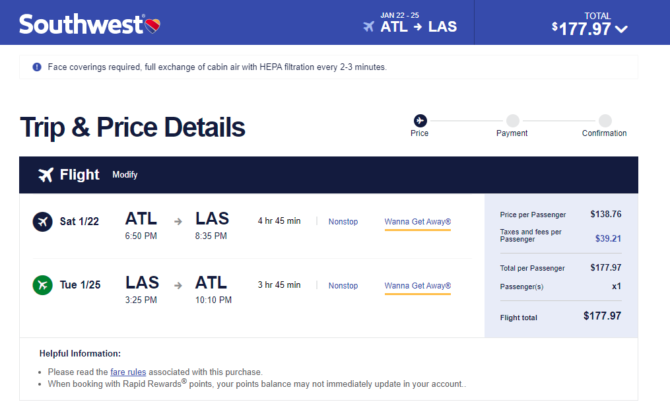Expand the $177.97 total chevron

621,29
